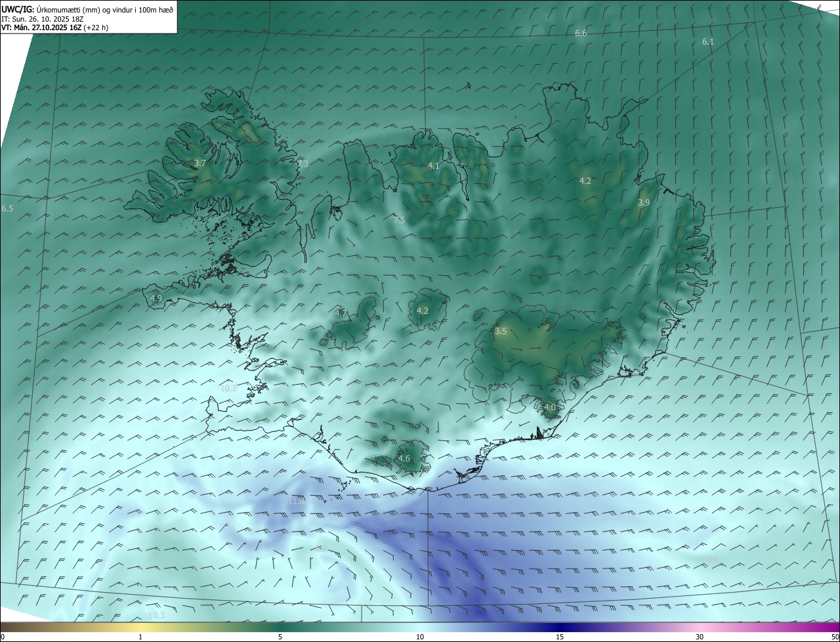This screenshot has width=840, height=642.
Task: Click the 0 tick on the color scale
Action: click(3, 637)
